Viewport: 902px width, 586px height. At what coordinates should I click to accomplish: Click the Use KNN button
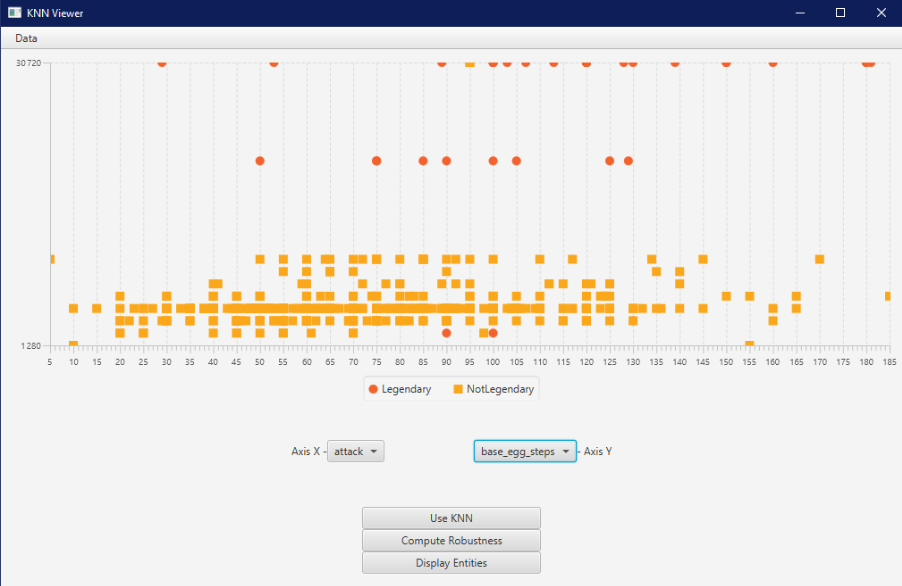pyautogui.click(x=452, y=518)
